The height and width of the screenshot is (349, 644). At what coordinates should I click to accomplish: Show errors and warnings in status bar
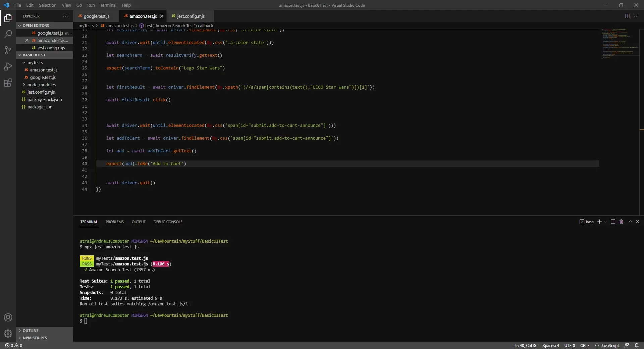click(14, 345)
